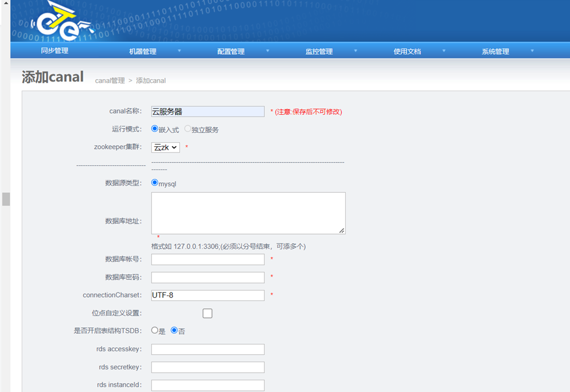
Task: Expand the 机器管理 dropdown arrow
Action: tap(179, 51)
